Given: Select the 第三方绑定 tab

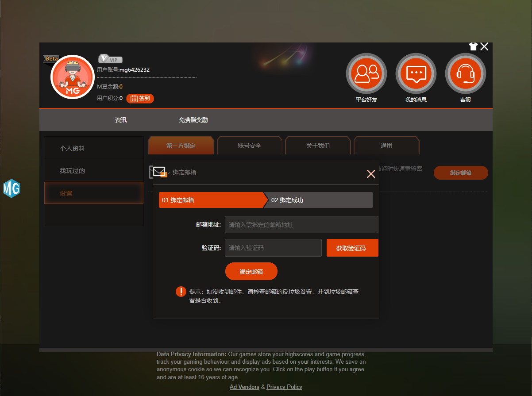Looking at the screenshot, I should [x=181, y=146].
